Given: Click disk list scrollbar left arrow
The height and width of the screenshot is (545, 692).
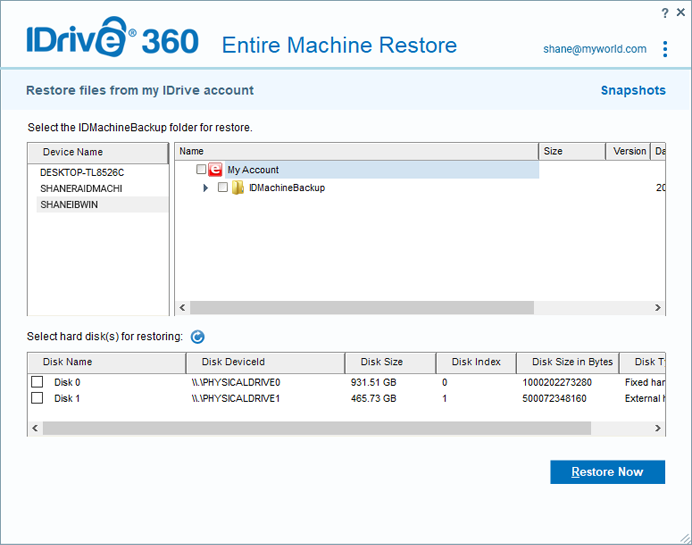Looking at the screenshot, I should [35, 428].
